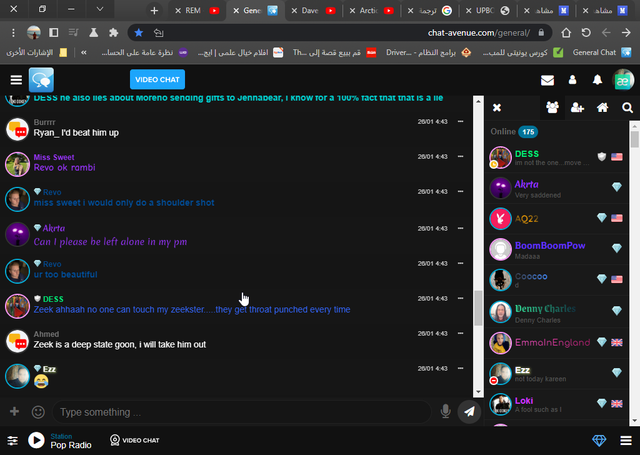Open a new browser tab
This screenshot has width=640, height=455.
(154, 11)
